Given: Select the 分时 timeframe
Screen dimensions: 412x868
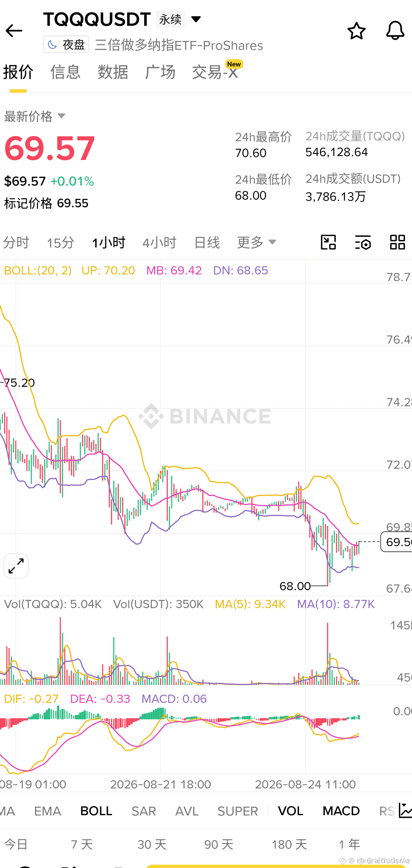Looking at the screenshot, I should pyautogui.click(x=16, y=243).
